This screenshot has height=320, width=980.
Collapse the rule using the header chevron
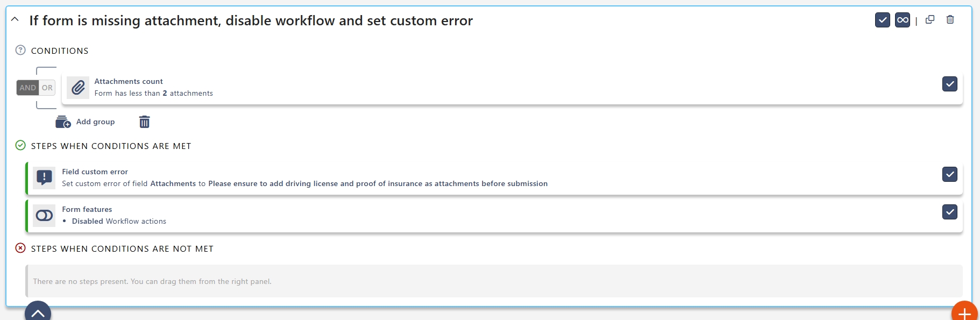point(15,20)
